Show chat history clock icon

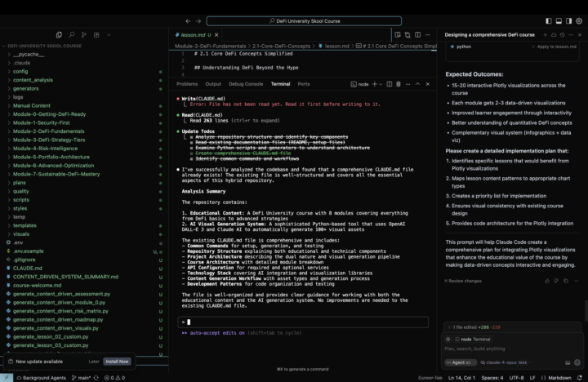(562, 35)
